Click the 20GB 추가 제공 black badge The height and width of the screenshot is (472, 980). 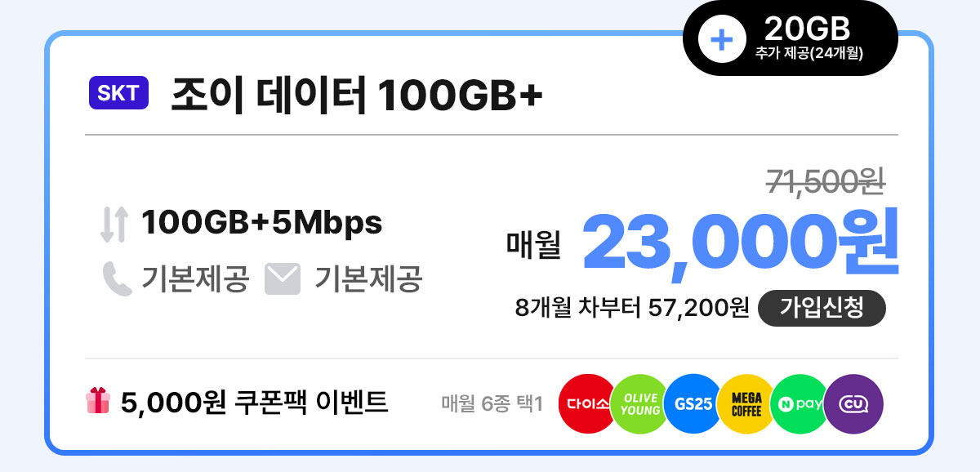(791, 38)
